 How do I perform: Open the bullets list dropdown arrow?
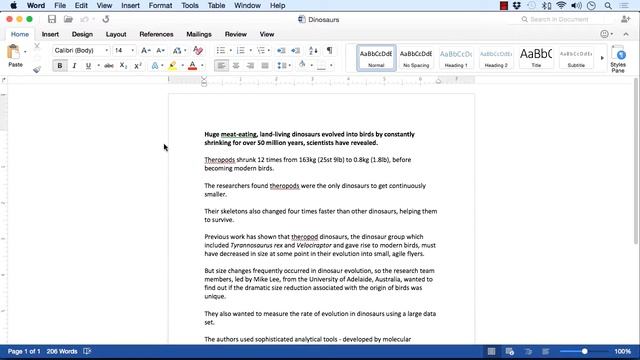[231, 51]
